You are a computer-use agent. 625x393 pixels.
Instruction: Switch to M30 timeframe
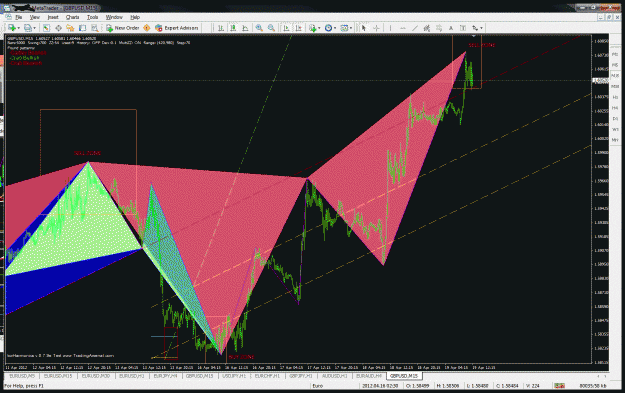pos(615,86)
